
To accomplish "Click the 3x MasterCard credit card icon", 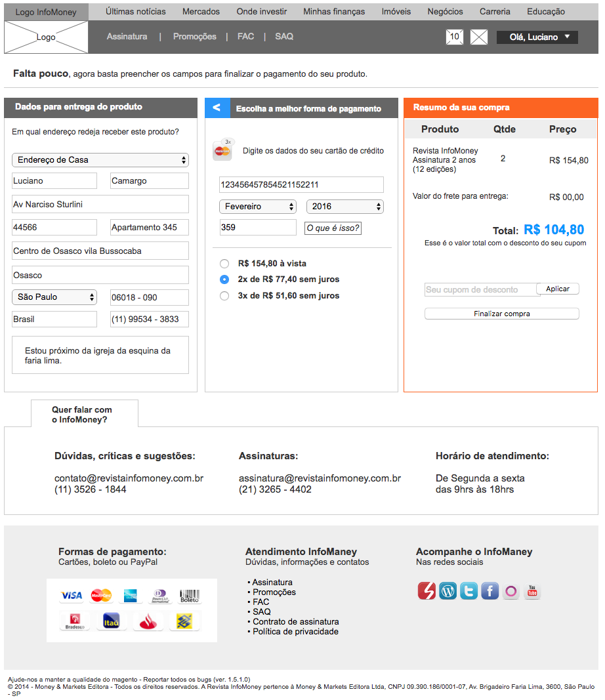I will (223, 150).
